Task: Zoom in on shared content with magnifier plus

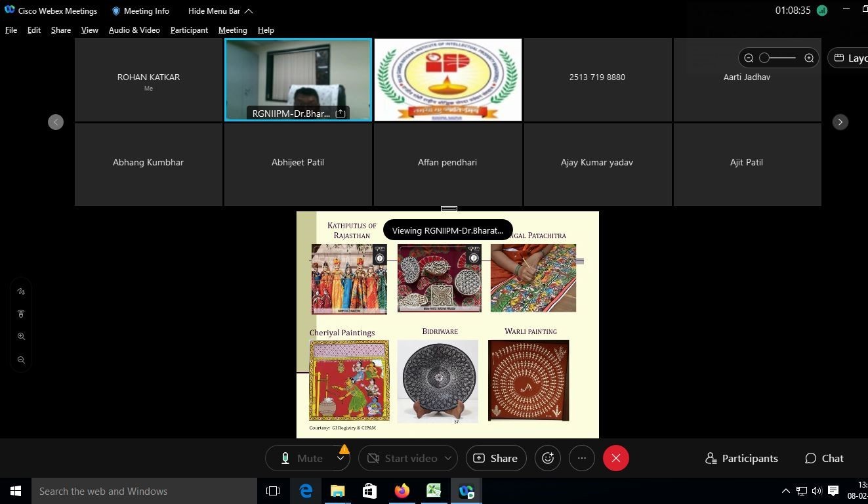Action: tap(21, 336)
